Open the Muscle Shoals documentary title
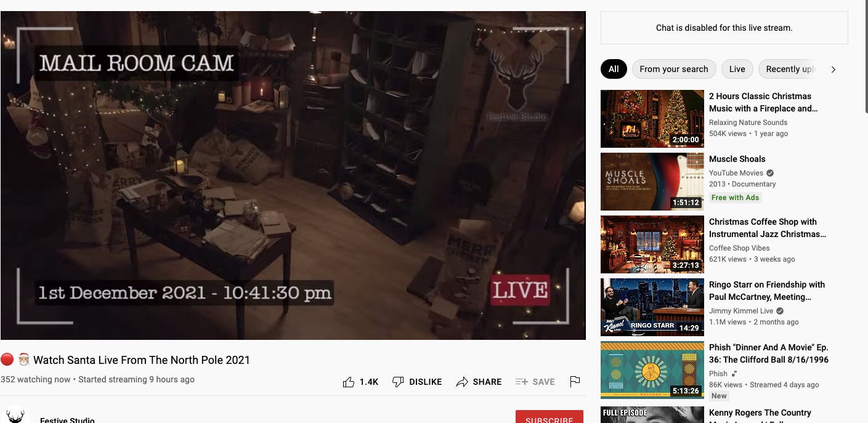This screenshot has height=423, width=868. (737, 159)
